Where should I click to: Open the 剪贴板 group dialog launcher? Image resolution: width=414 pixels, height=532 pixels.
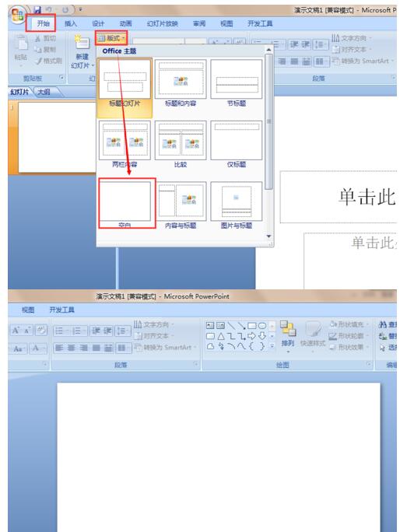(61, 78)
